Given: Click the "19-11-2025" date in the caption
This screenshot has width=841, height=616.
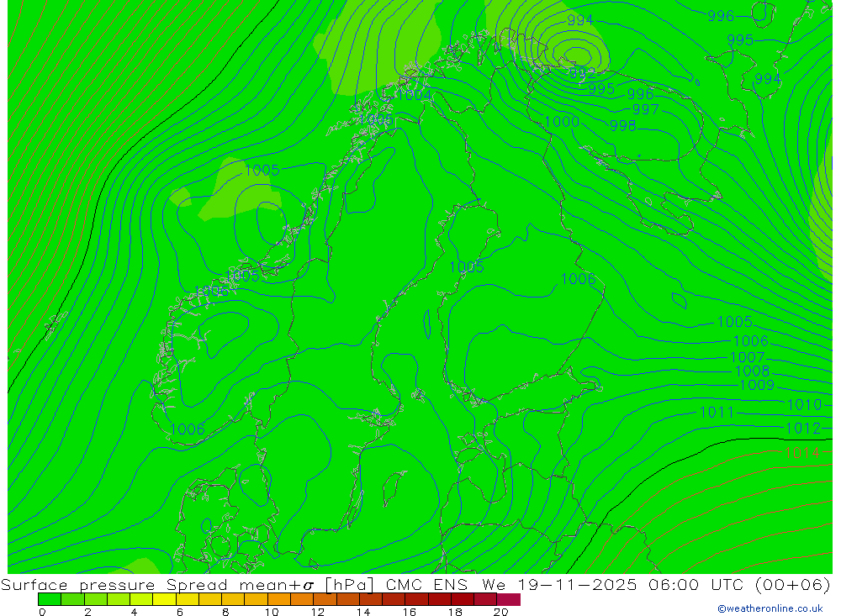Looking at the screenshot, I should (577, 584).
